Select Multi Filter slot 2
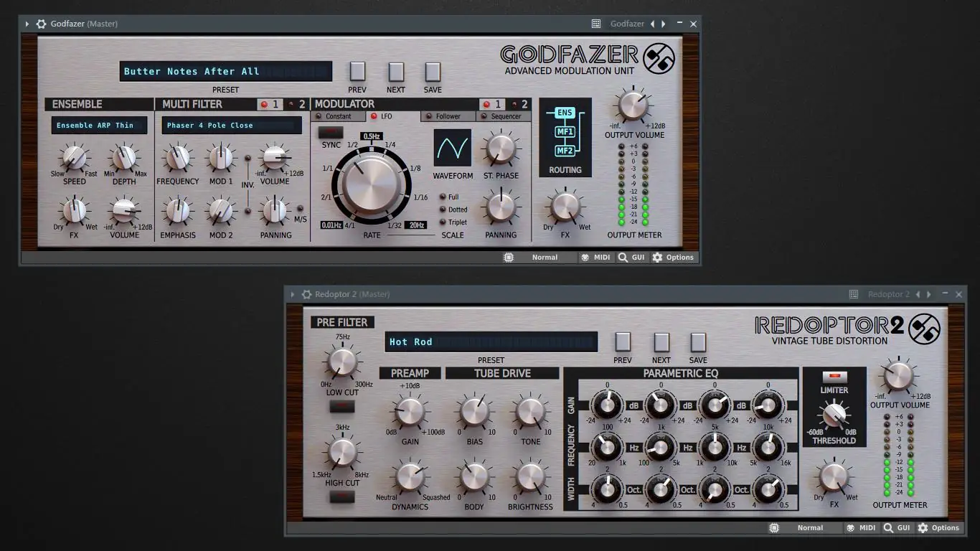 pos(297,104)
